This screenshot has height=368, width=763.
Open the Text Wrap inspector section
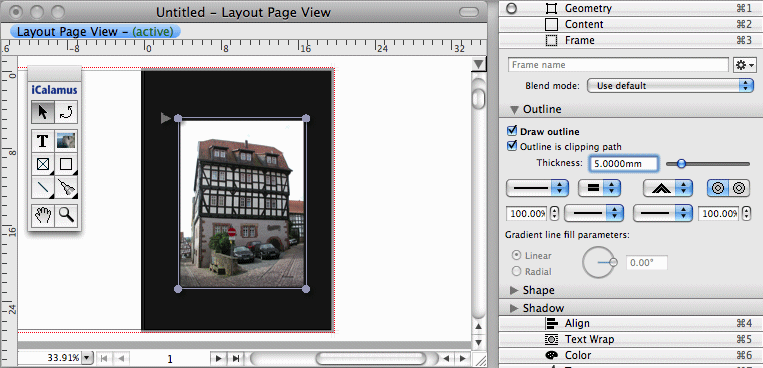[x=631, y=339]
